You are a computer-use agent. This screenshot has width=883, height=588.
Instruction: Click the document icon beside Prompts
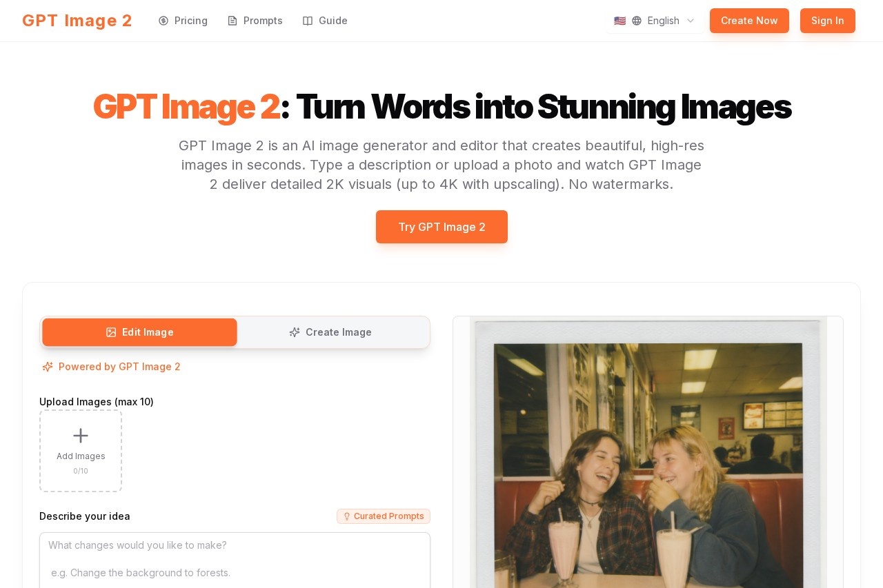coord(232,21)
